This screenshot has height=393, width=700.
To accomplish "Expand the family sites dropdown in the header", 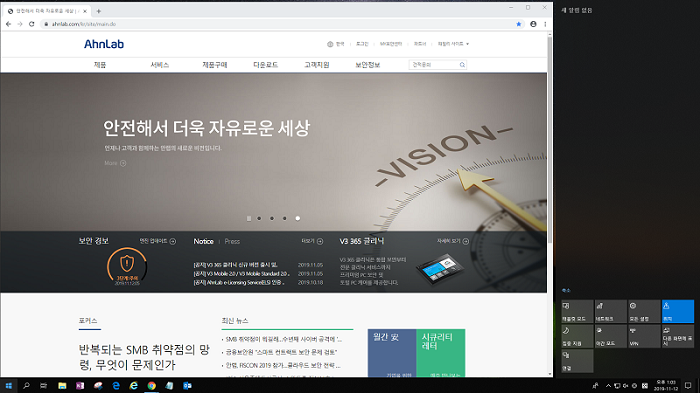I will 453,44.
